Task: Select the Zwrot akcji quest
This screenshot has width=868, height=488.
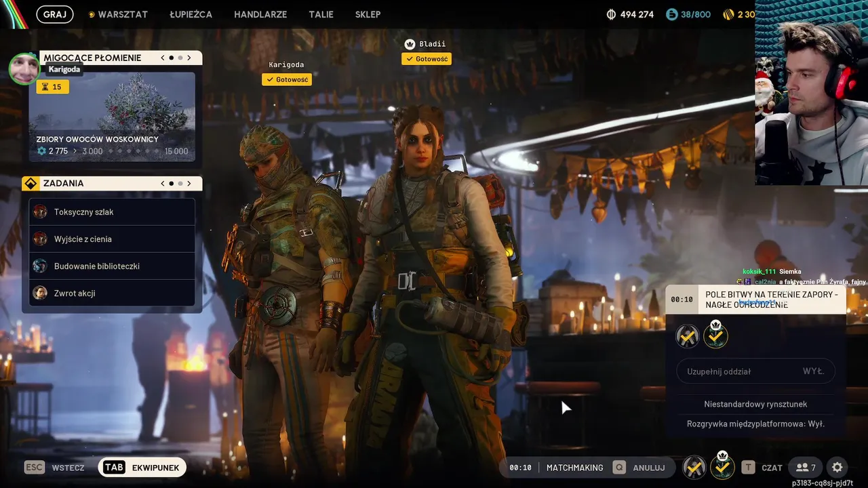Action: click(x=112, y=293)
